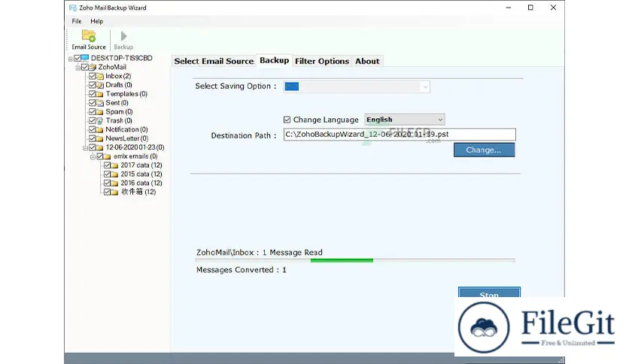
Task: Click the Notification folder icon
Action: click(100, 129)
